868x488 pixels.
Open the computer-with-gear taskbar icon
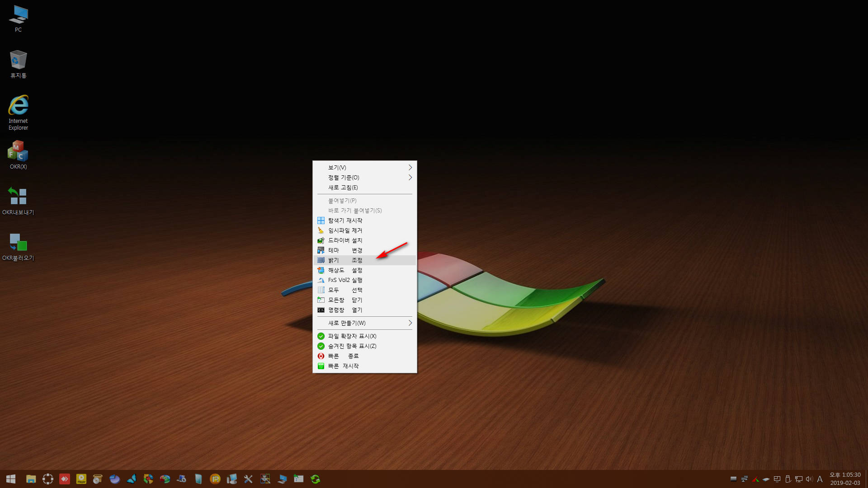(181, 479)
